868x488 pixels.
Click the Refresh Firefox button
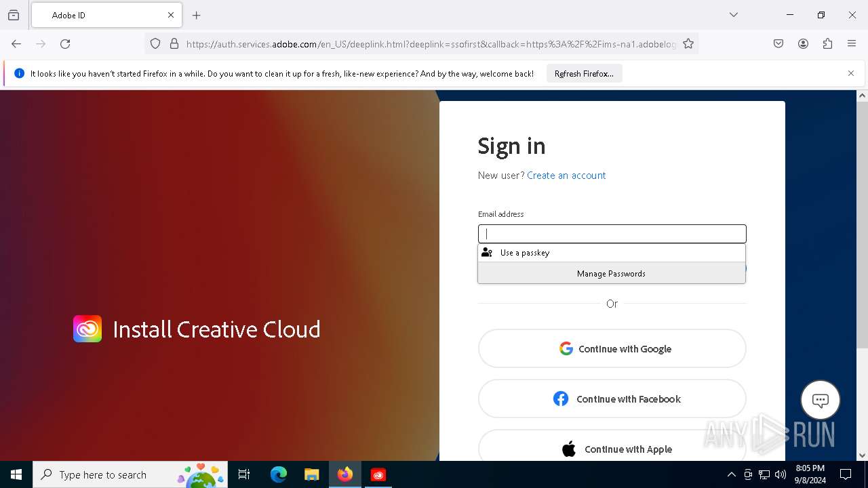point(584,73)
